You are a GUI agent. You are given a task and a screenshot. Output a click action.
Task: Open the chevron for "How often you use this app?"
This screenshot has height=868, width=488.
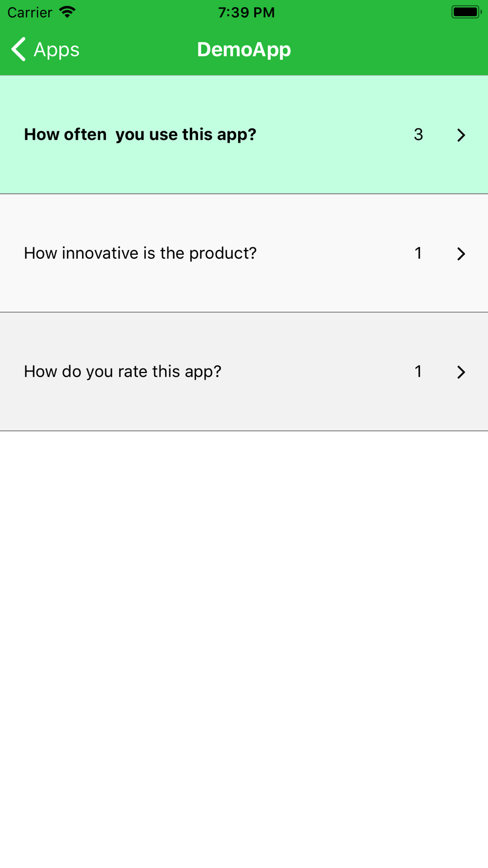tap(461, 135)
